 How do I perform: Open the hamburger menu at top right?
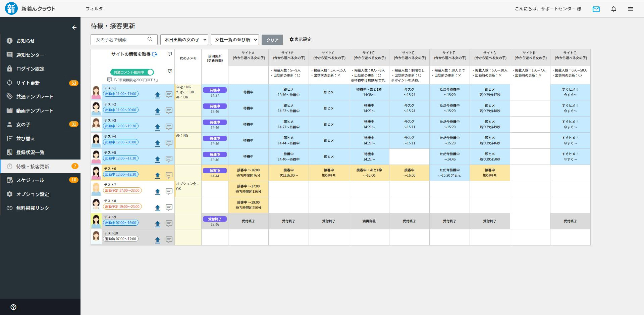pos(631,9)
